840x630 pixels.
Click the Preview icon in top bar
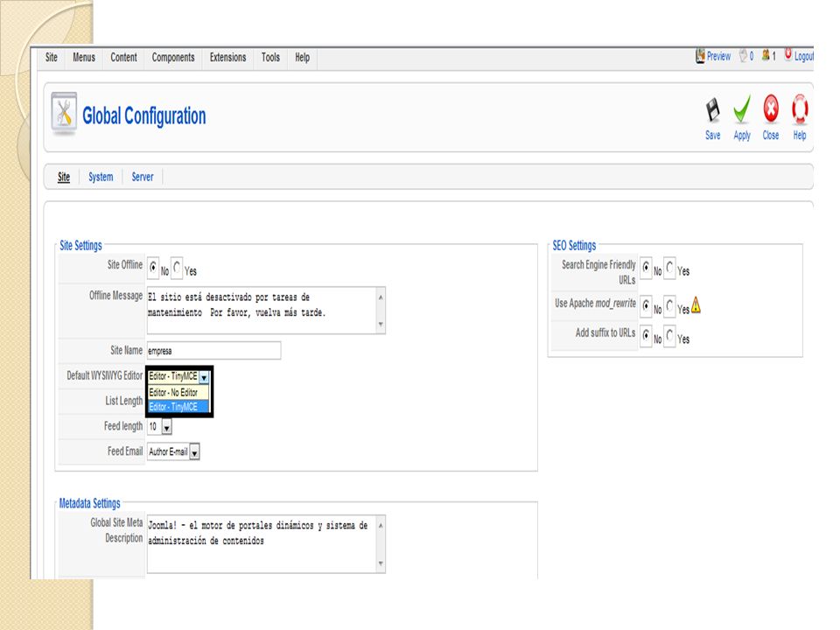click(x=700, y=55)
